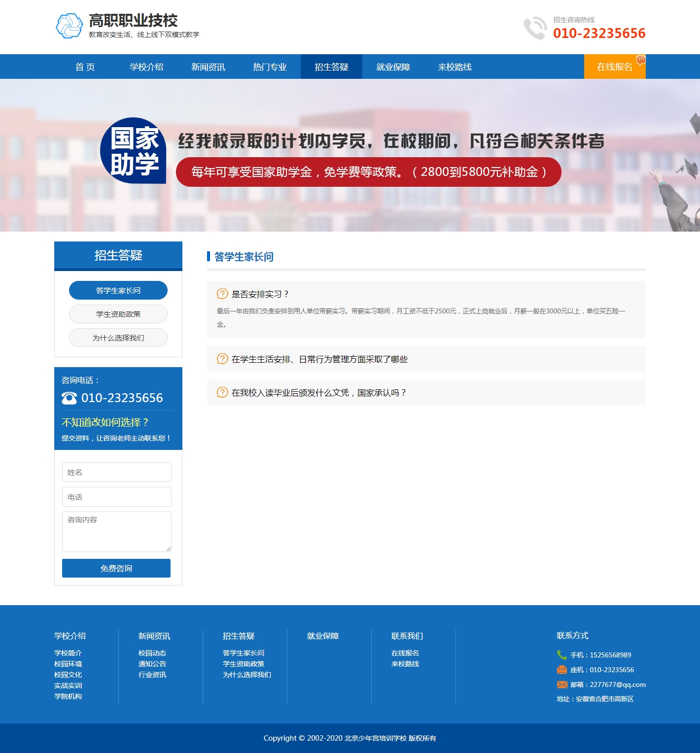
Task: Click the orange 在线报名 button
Action: 614,67
